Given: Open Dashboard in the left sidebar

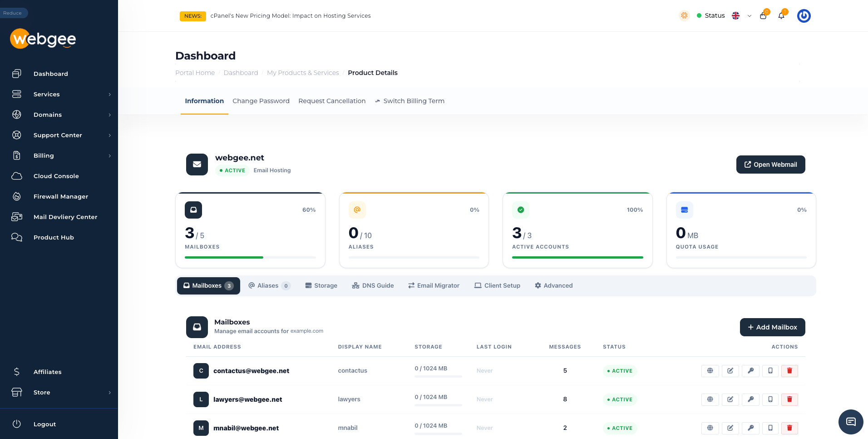Looking at the screenshot, I should click(x=50, y=74).
